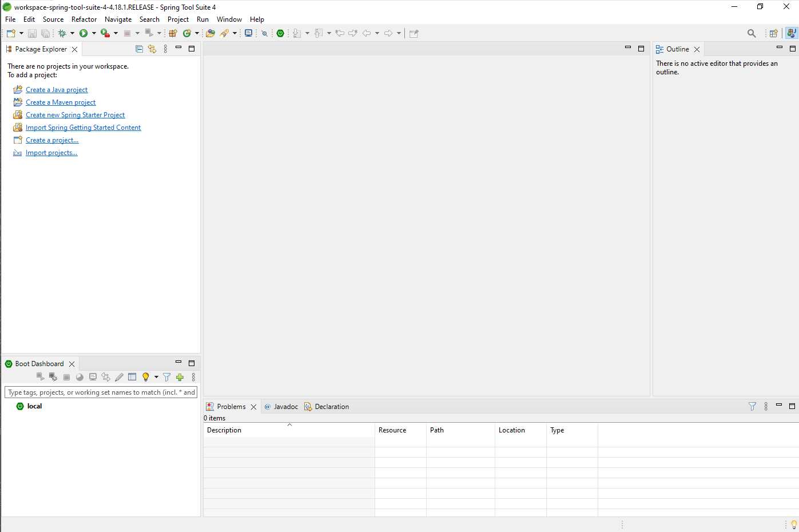This screenshot has width=799, height=532.
Task: Open the Problems view three-dot menu
Action: point(766,406)
